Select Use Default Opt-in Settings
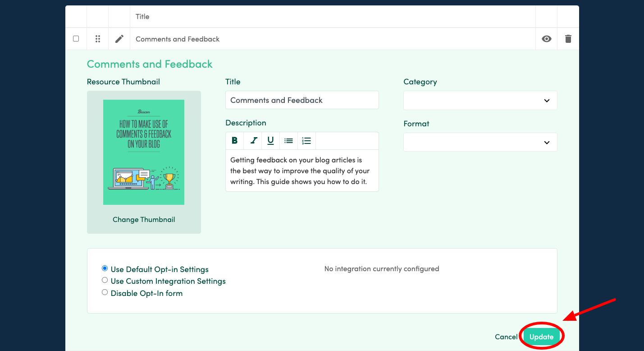 [105, 268]
